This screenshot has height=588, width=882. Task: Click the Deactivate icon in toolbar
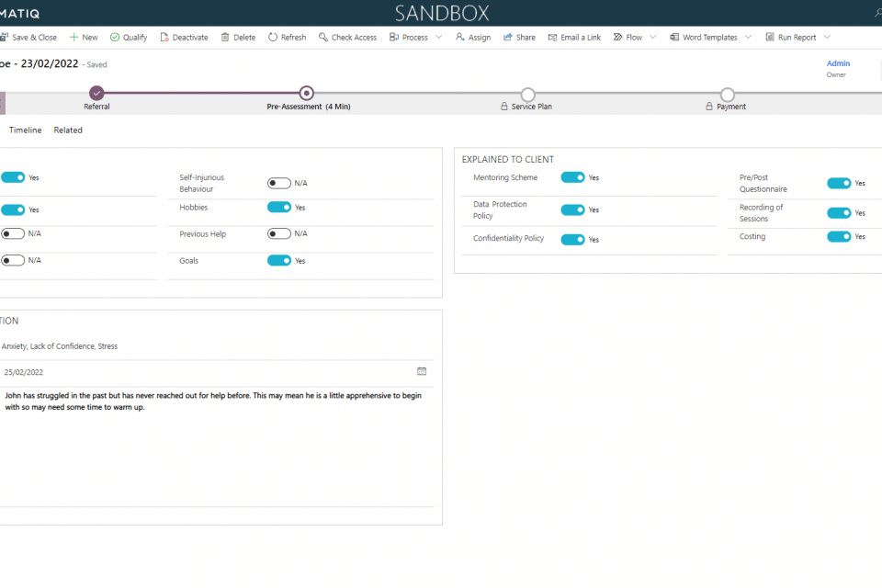tap(164, 38)
